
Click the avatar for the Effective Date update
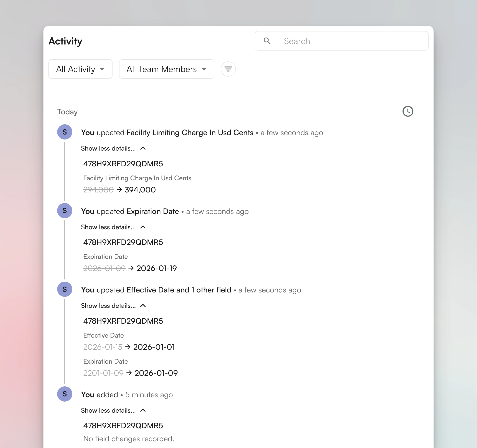coord(65,289)
